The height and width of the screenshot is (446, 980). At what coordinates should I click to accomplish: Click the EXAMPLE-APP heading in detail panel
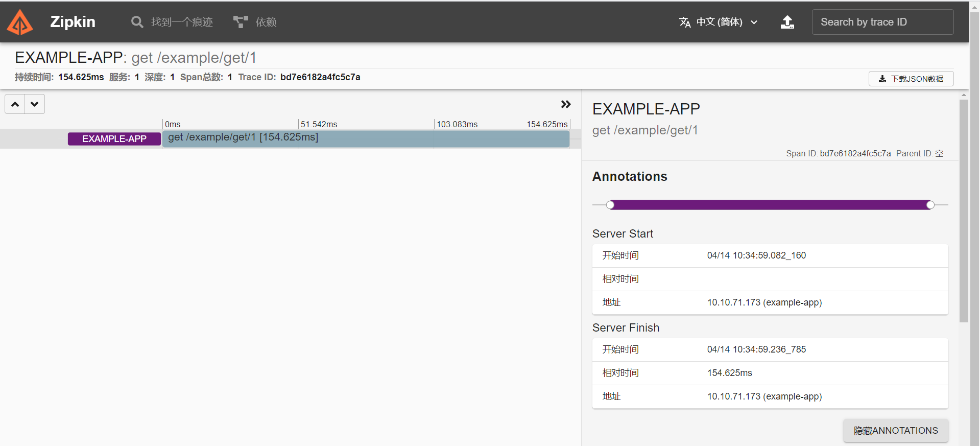(646, 109)
